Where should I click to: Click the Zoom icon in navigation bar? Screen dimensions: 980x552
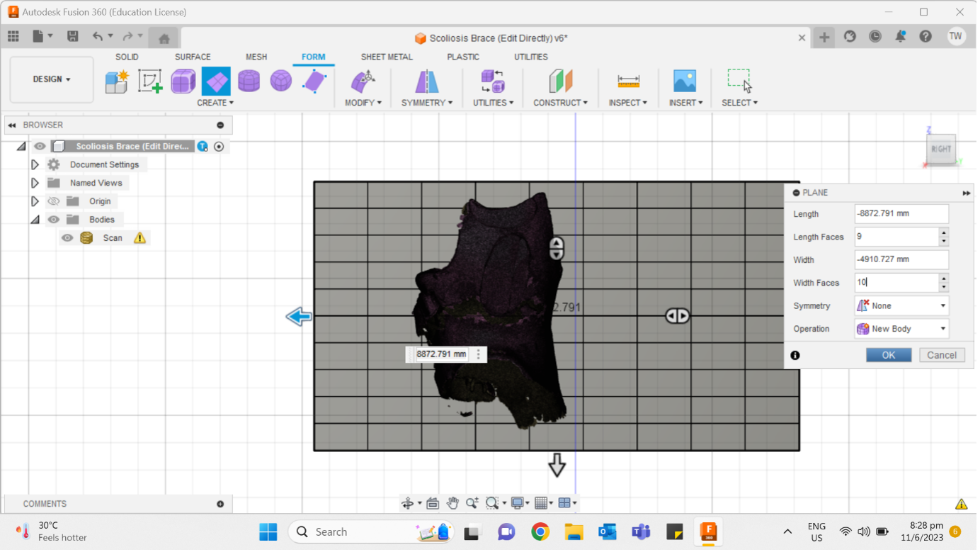[472, 504]
